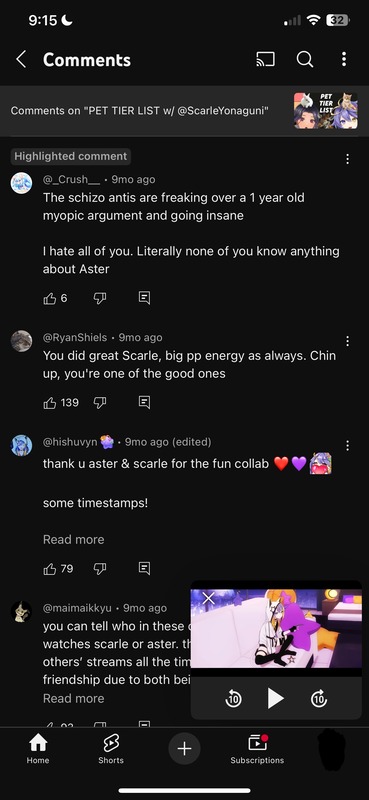The height and width of the screenshot is (800, 369).
Task: Switch to the Shorts tab
Action: click(x=111, y=749)
